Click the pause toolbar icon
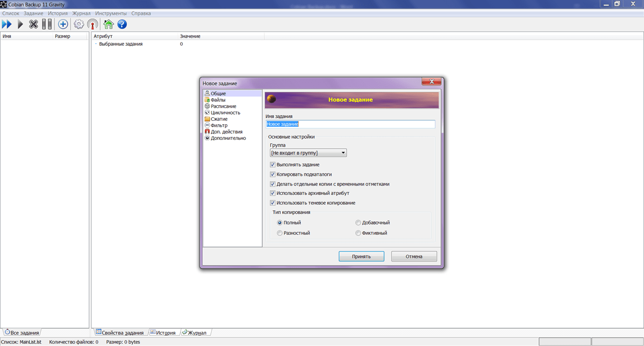Screen dimensions: 644x346 point(47,24)
